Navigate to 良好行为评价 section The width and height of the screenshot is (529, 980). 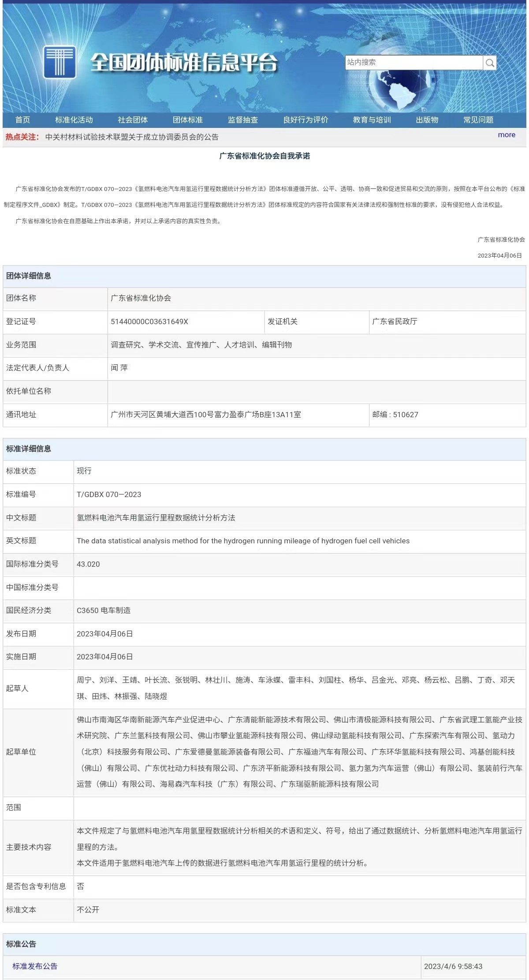[x=305, y=120]
